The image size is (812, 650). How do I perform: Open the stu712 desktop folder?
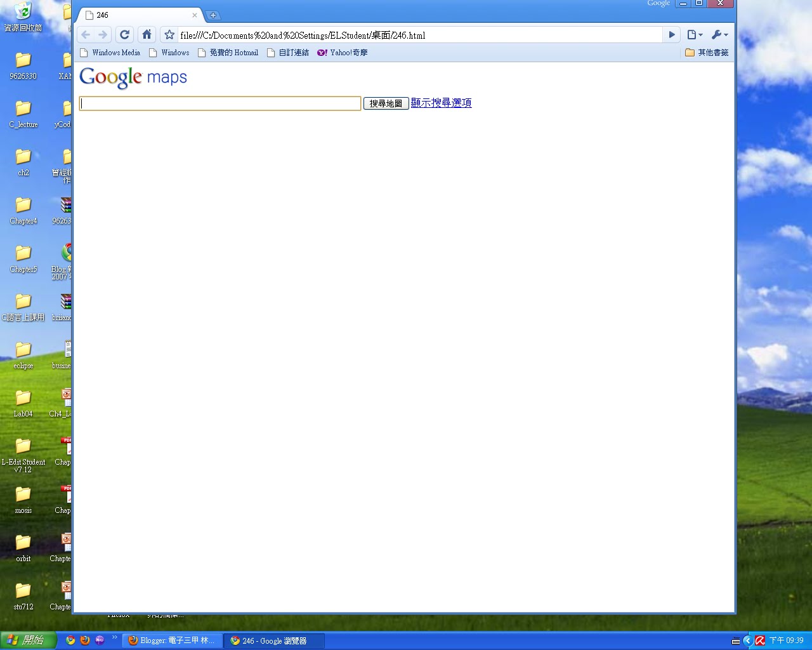click(x=23, y=596)
